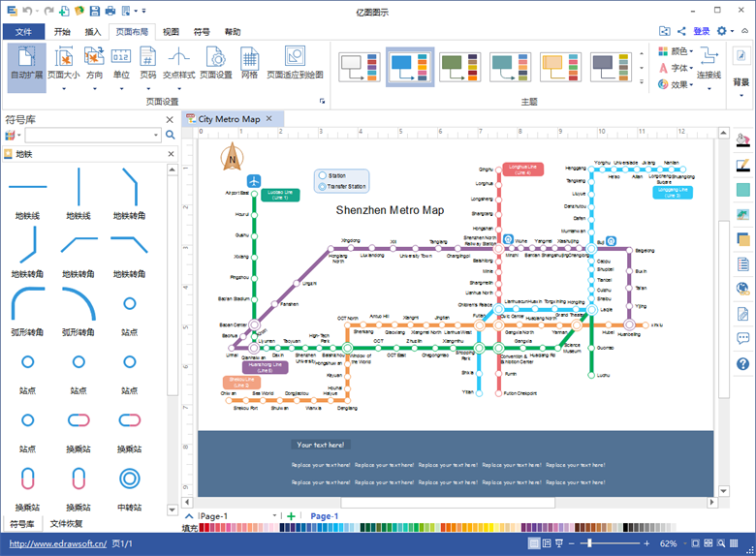756x556 pixels.
Task: Switch to the 插入 ribbon tab
Action: coord(93,32)
